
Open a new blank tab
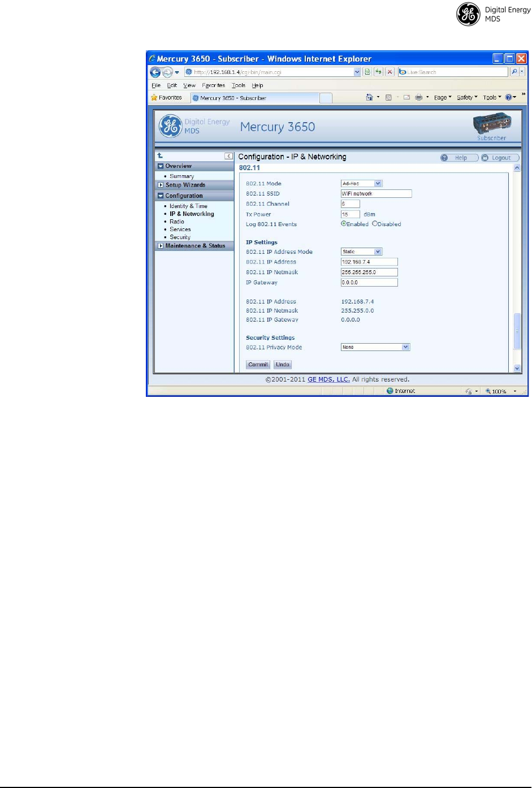tap(326, 98)
